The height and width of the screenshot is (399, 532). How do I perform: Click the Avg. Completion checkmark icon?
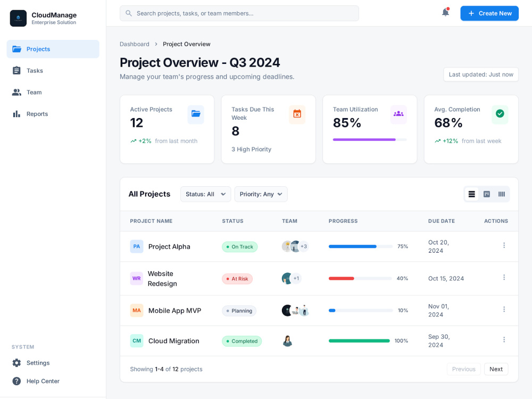[x=500, y=114]
